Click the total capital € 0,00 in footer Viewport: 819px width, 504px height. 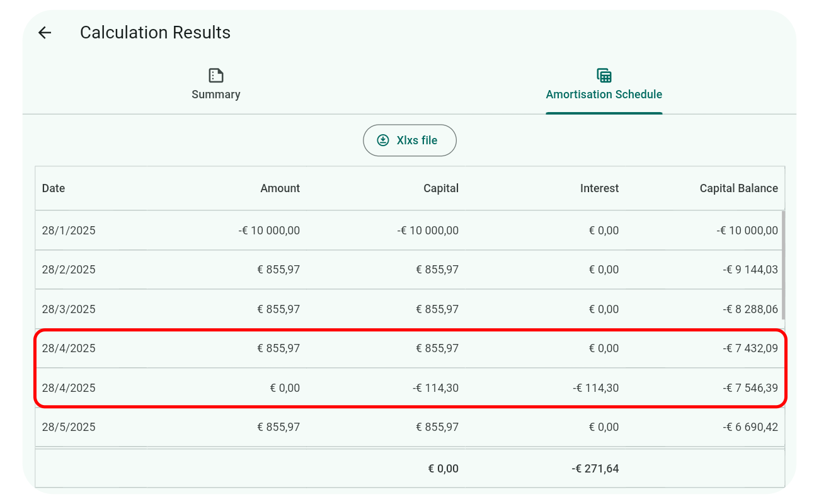444,469
